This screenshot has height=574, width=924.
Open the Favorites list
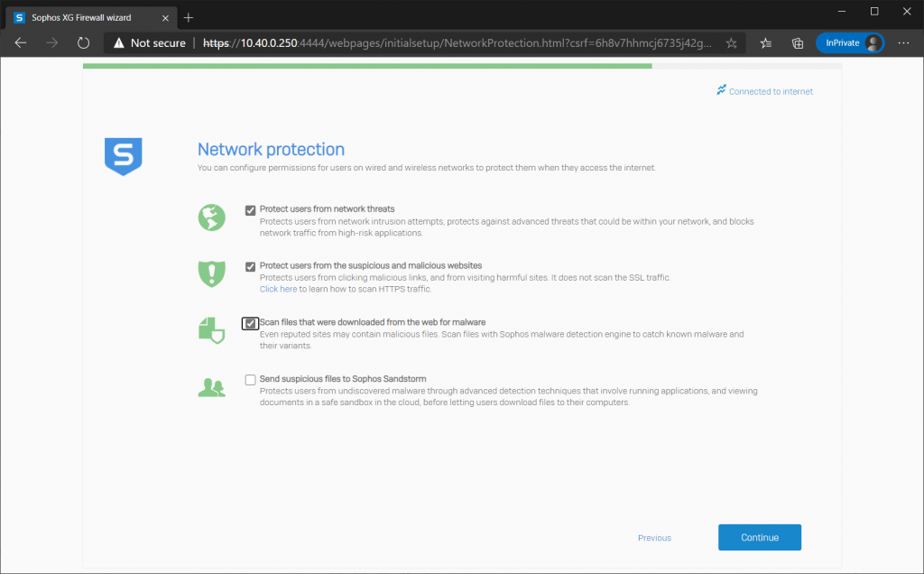pos(765,43)
